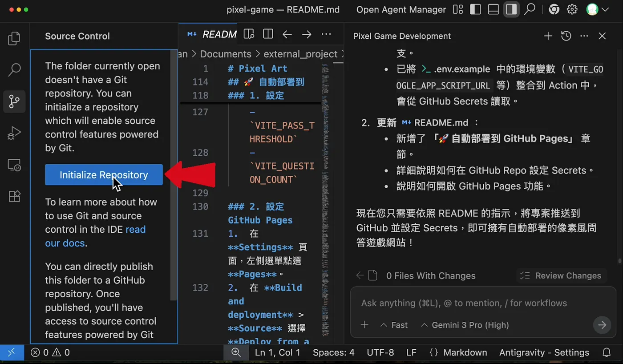The height and width of the screenshot is (364, 623).
Task: Click Initialize Repository button
Action: (x=104, y=175)
